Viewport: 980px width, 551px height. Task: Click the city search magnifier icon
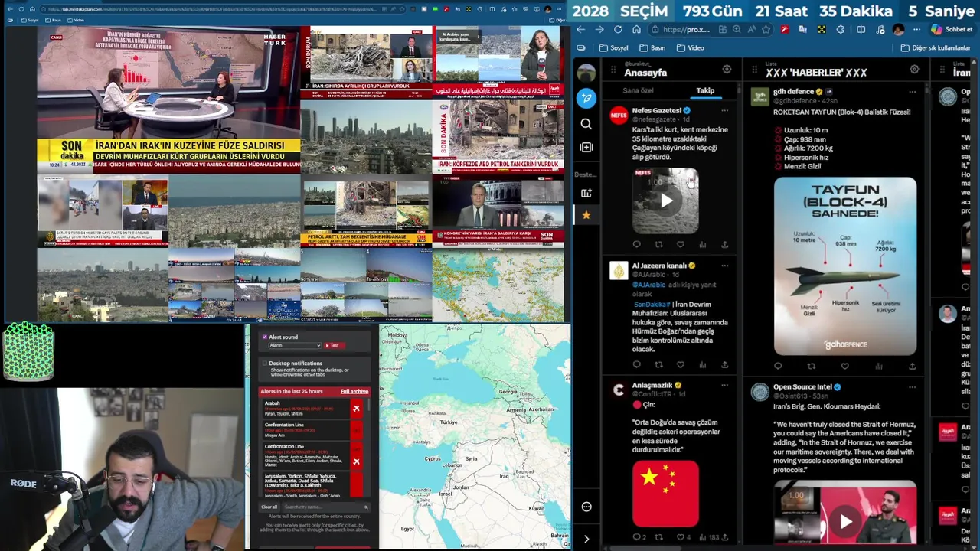[366, 507]
